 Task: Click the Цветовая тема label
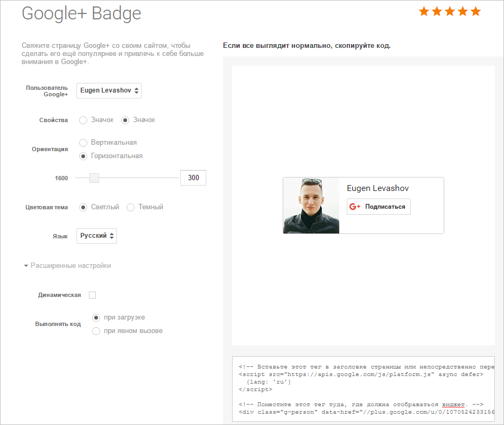(47, 207)
